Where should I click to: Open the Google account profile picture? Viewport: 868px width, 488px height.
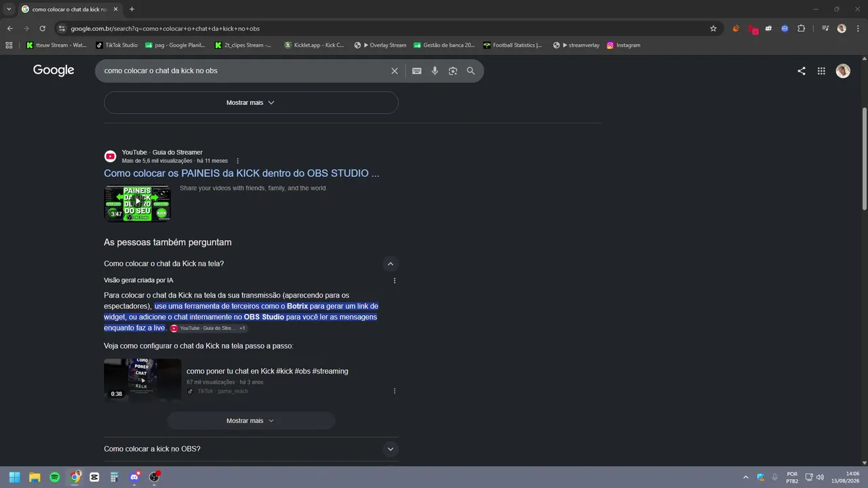pos(843,71)
